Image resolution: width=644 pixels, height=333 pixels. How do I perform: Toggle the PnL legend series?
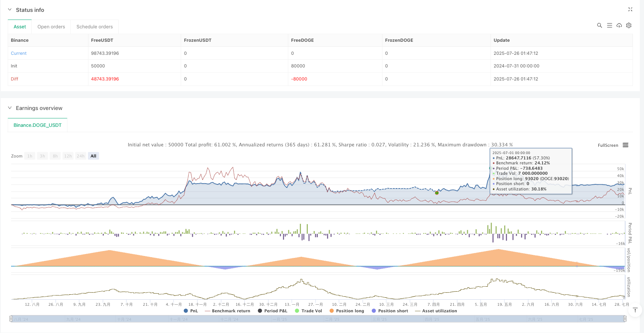(x=191, y=311)
